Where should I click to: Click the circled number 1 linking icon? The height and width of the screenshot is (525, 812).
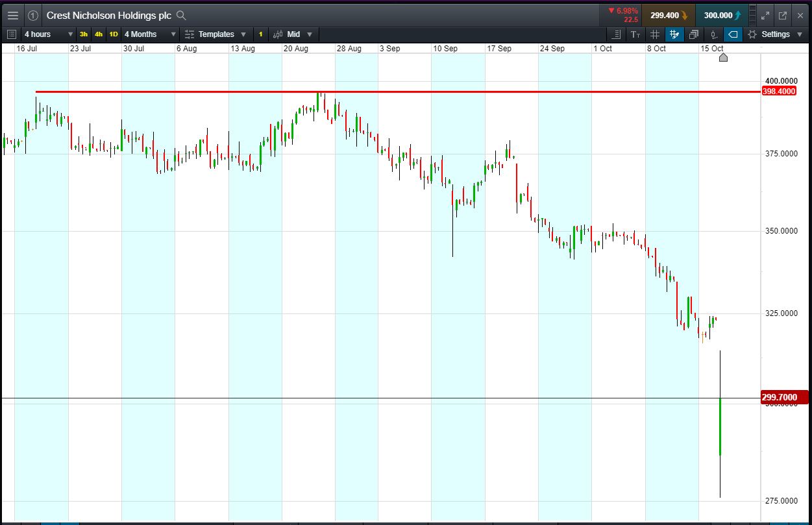pyautogui.click(x=33, y=16)
